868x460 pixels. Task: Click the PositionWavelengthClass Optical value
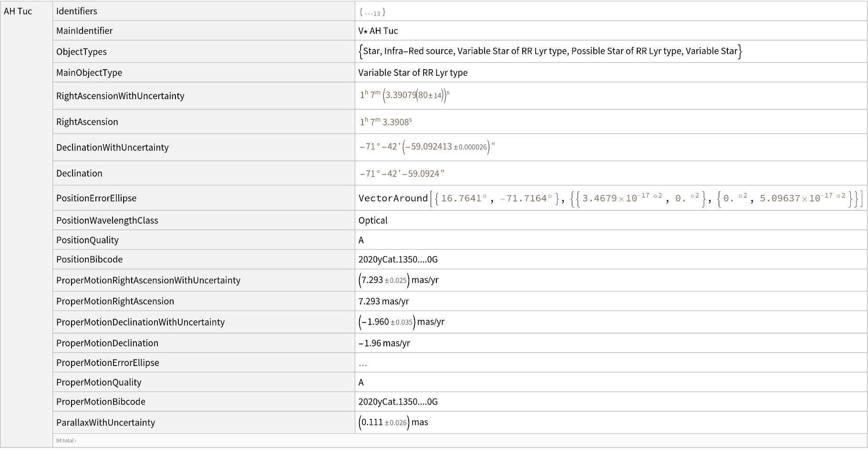click(373, 220)
